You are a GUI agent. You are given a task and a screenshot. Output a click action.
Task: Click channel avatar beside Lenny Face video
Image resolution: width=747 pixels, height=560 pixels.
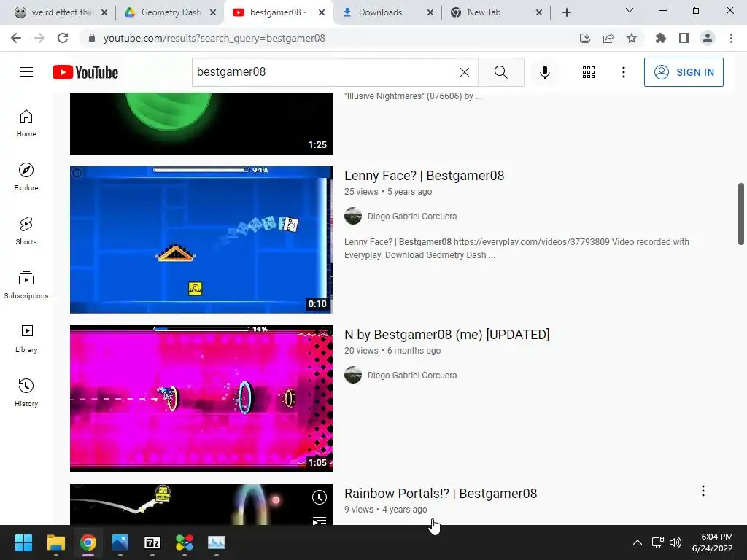point(353,216)
